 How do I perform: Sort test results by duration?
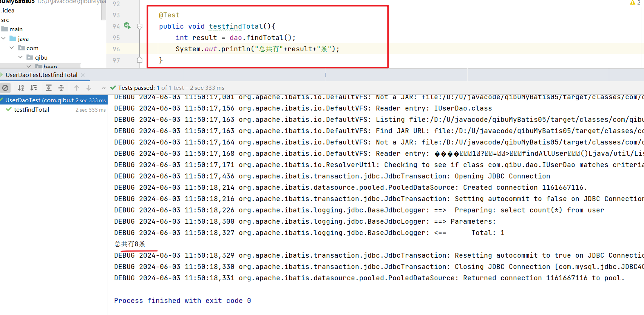34,88
